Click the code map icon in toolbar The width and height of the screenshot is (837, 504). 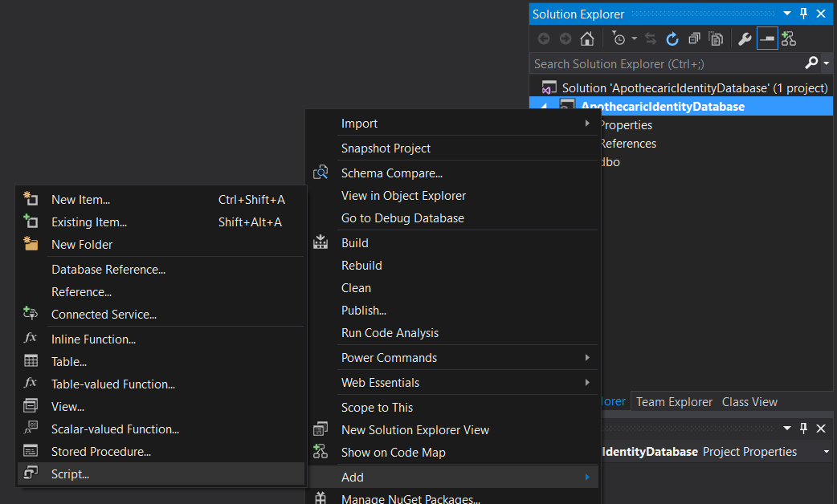(789, 39)
